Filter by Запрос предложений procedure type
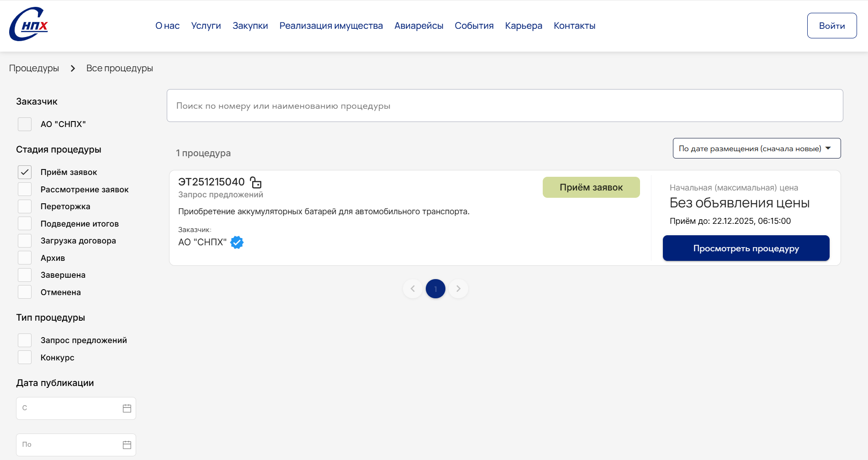The height and width of the screenshot is (460, 868). click(x=25, y=340)
